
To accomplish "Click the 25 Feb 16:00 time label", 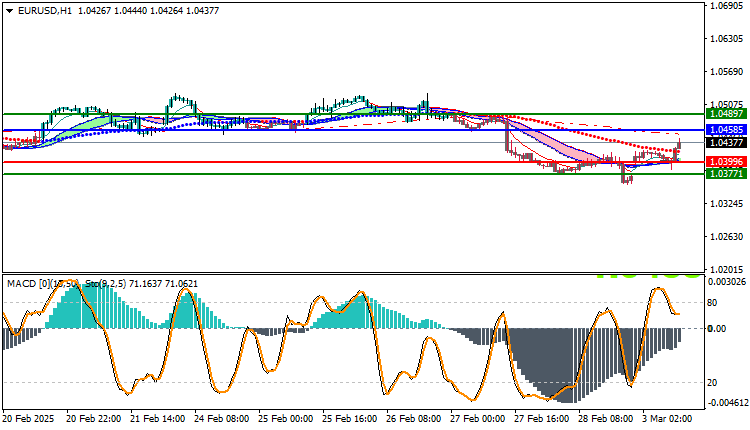I will point(350,419).
